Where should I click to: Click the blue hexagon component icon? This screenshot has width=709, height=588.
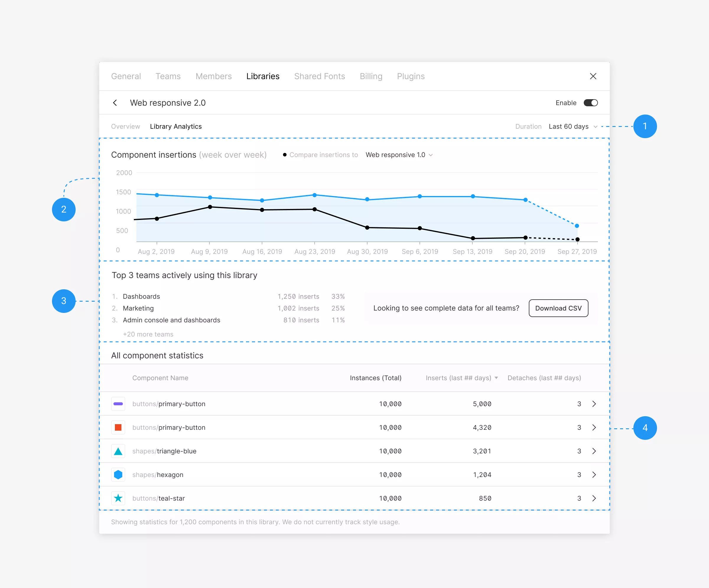point(118,475)
